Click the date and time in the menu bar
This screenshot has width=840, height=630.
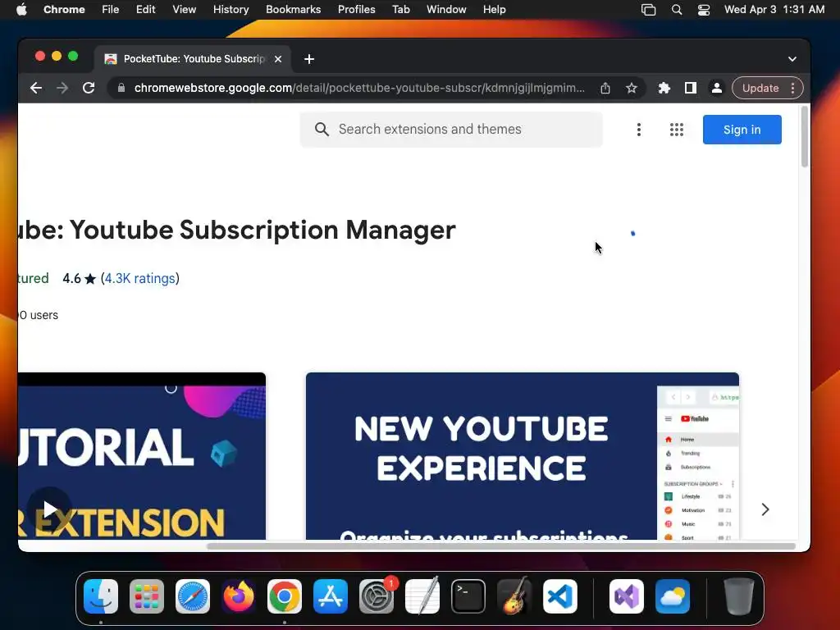pyautogui.click(x=774, y=10)
